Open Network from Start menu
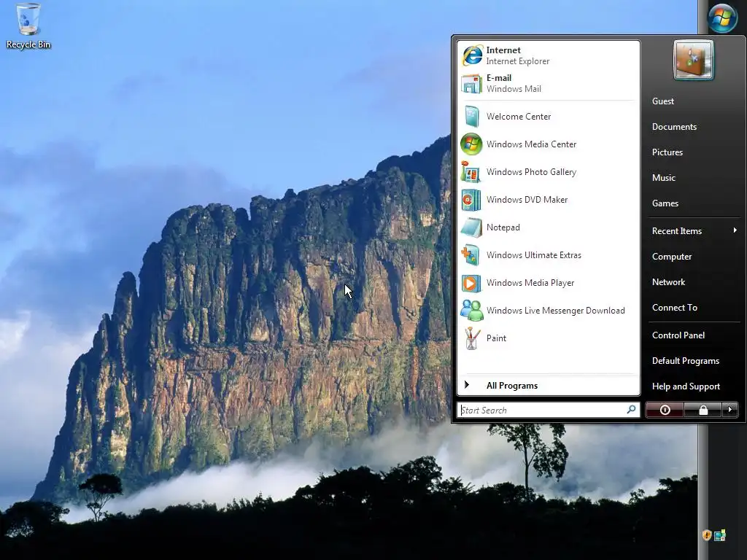Viewport: 747px width, 560px height. [668, 282]
